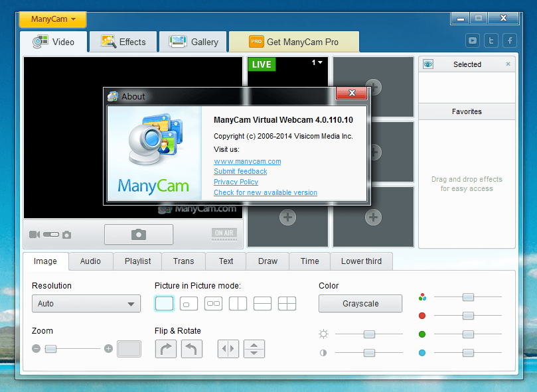The width and height of the screenshot is (537, 392).
Task: Select the Text tab
Action: click(226, 261)
